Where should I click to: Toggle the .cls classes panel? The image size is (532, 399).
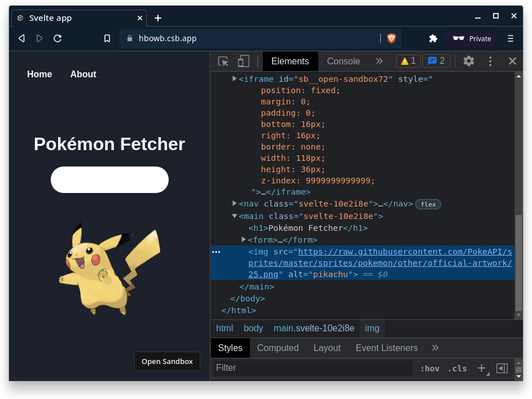tap(458, 369)
